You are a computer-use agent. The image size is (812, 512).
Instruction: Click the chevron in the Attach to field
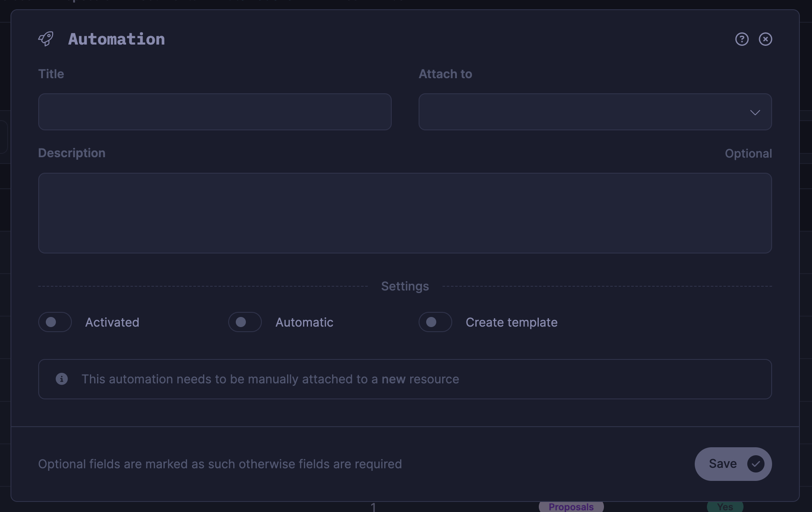click(755, 112)
